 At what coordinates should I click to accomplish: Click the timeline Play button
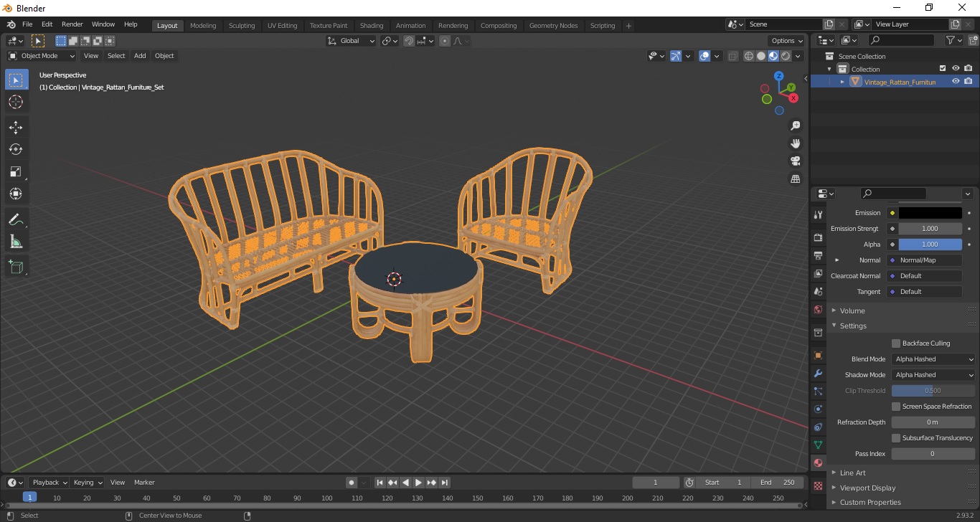pyautogui.click(x=419, y=483)
